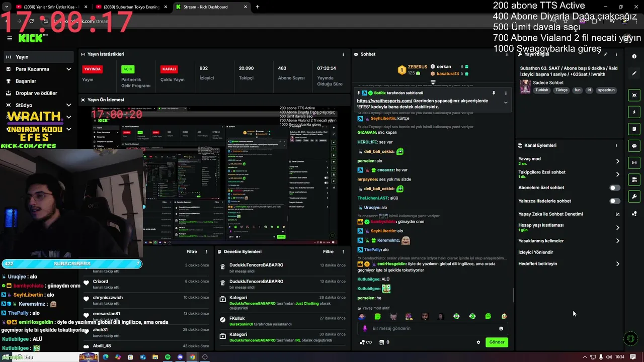This screenshot has height=362, width=644.
Task: Open Yapay Zeka ile Sohbet Denetimi external link
Action: click(618, 214)
